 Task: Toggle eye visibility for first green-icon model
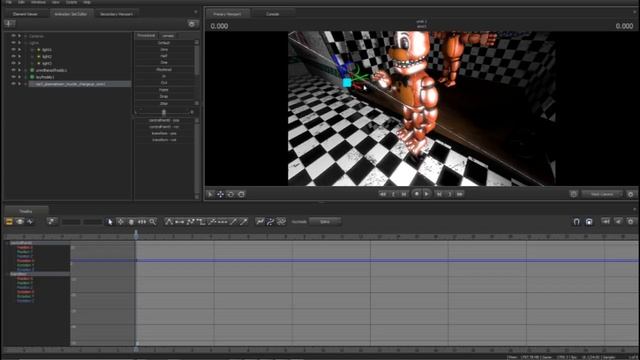(x=13, y=70)
